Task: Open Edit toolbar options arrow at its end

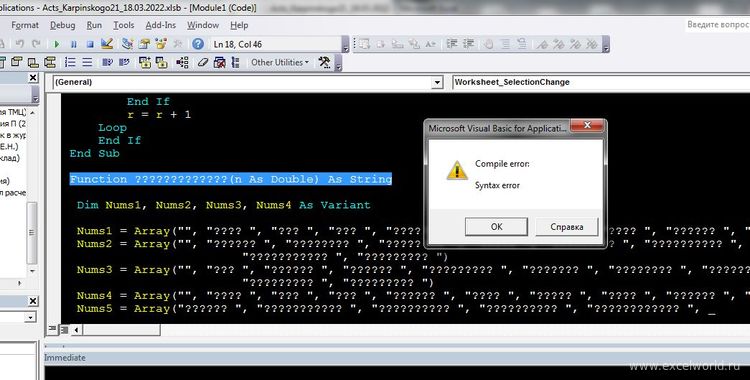Action: 606,44
